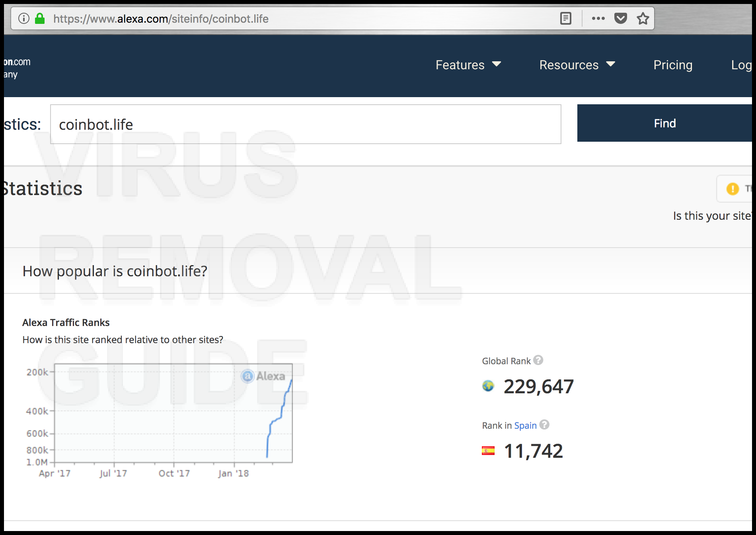
Task: Click the Jan '18 chart axis label
Action: click(234, 473)
